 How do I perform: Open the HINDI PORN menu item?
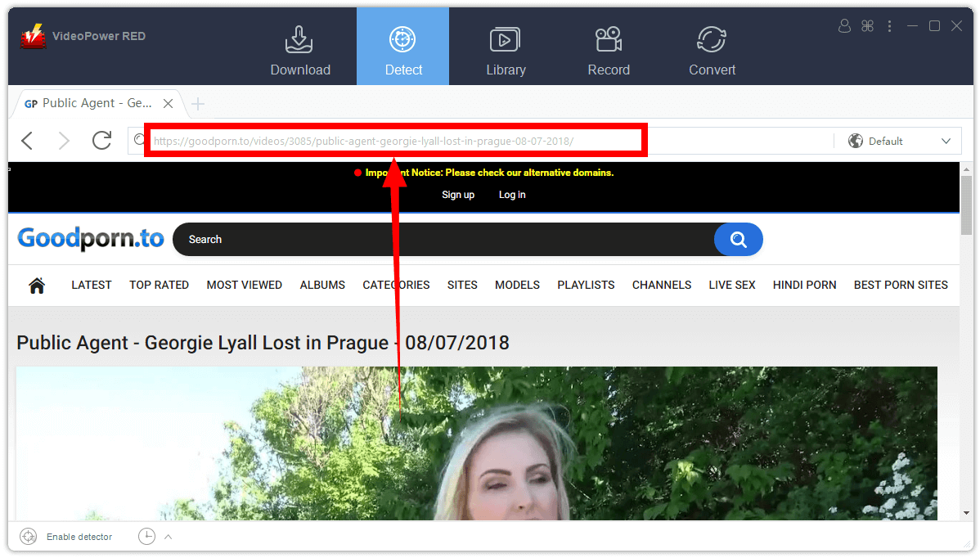tap(804, 286)
